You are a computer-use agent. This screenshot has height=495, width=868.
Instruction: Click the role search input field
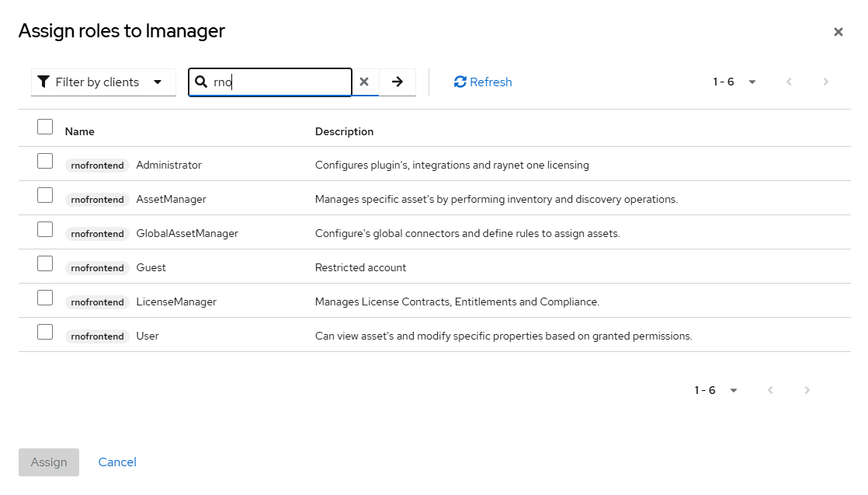pos(270,82)
